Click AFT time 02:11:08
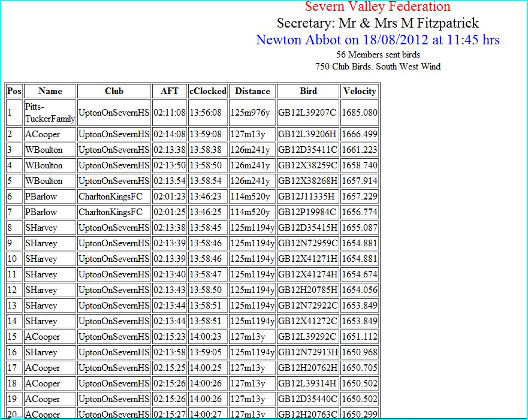528x420 pixels. 170,113
